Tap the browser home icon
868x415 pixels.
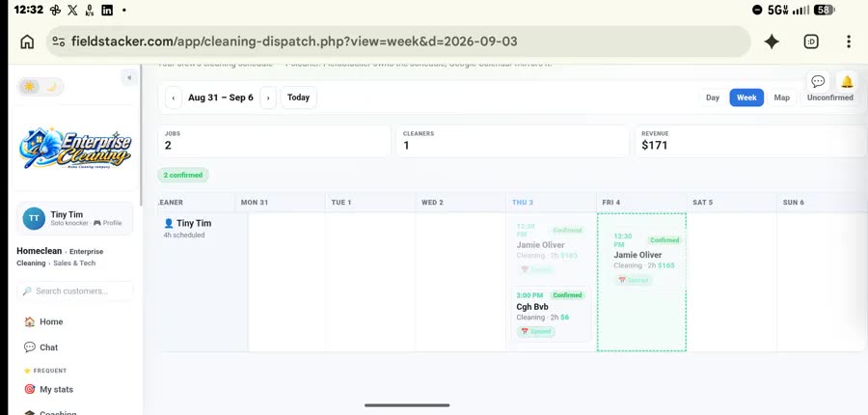click(27, 41)
